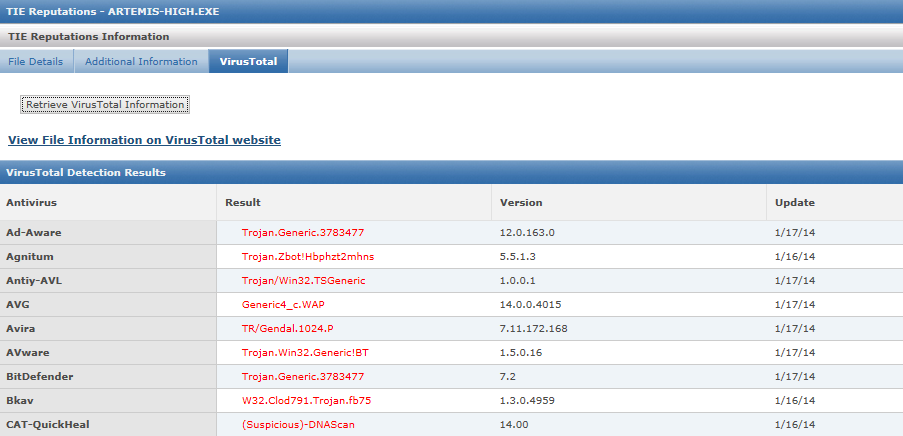Select the VirusTotal tab
The image size is (903, 436).
248,61
